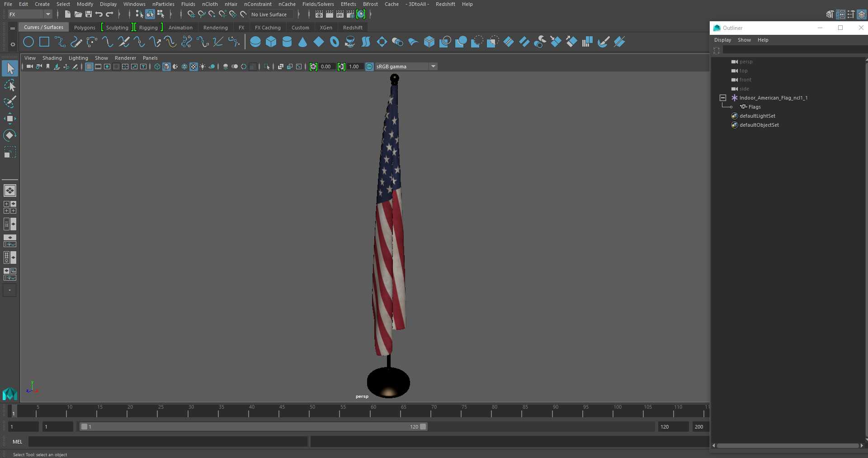This screenshot has width=868, height=458.
Task: Select the Flags node in Outliner
Action: (755, 107)
